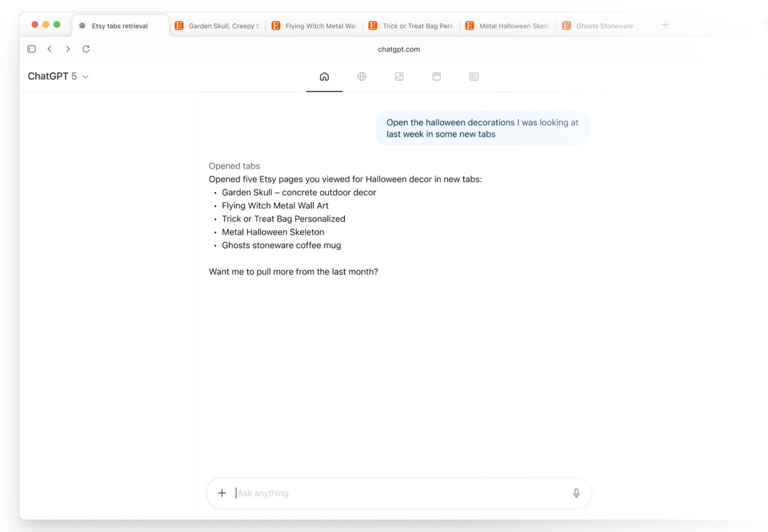Select the card view icon on the right

(x=473, y=76)
